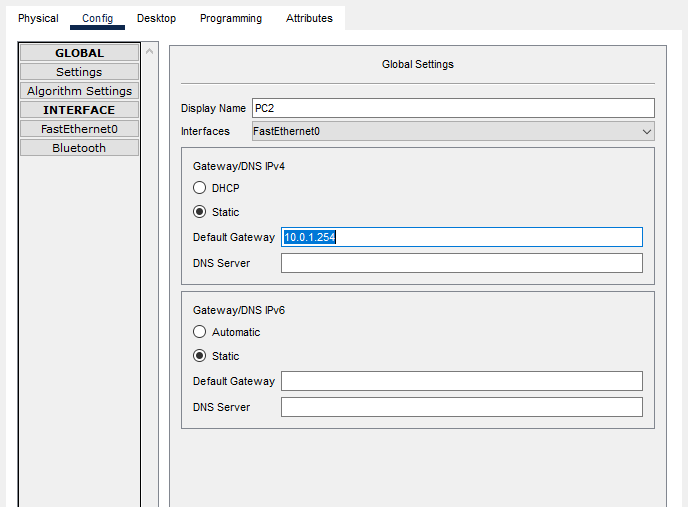Click the IPv6 Default Gateway field

(x=461, y=381)
